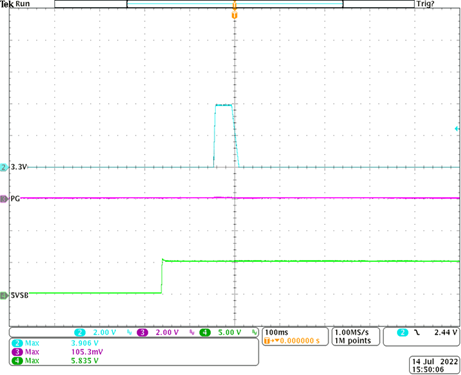Click the Trig? status indicator
This screenshot has width=461, height=375.
pyautogui.click(x=425, y=4)
